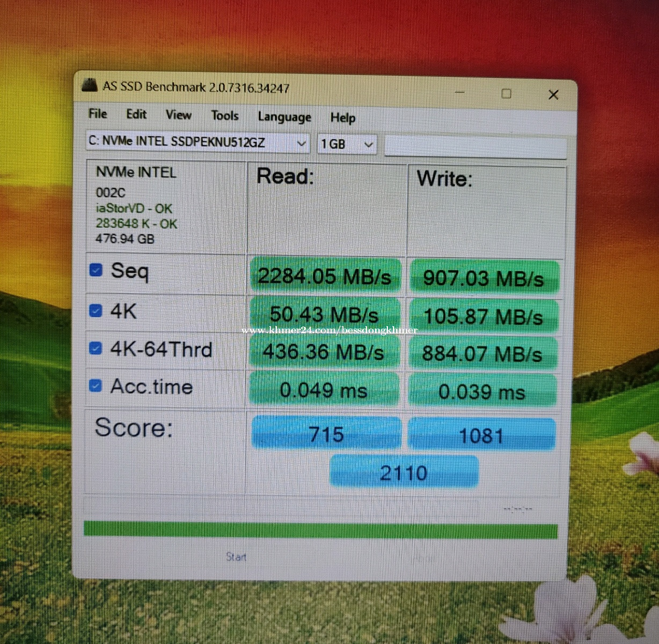
Task: Uncheck the Seq test checkbox
Action: (x=96, y=270)
